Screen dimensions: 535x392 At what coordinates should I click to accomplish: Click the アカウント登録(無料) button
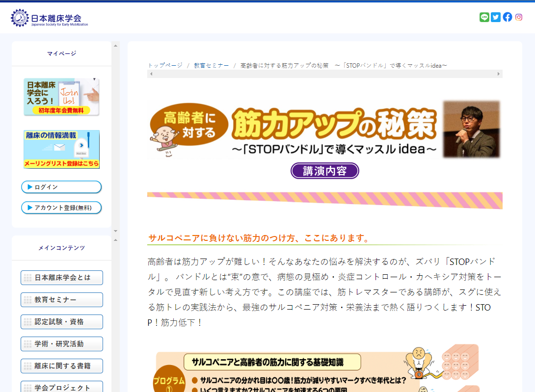pyautogui.click(x=61, y=208)
